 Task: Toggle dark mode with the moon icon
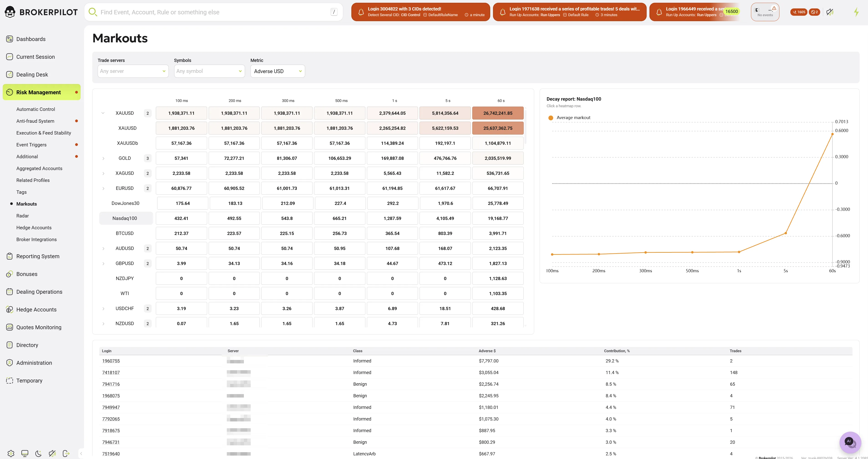pos(38,453)
